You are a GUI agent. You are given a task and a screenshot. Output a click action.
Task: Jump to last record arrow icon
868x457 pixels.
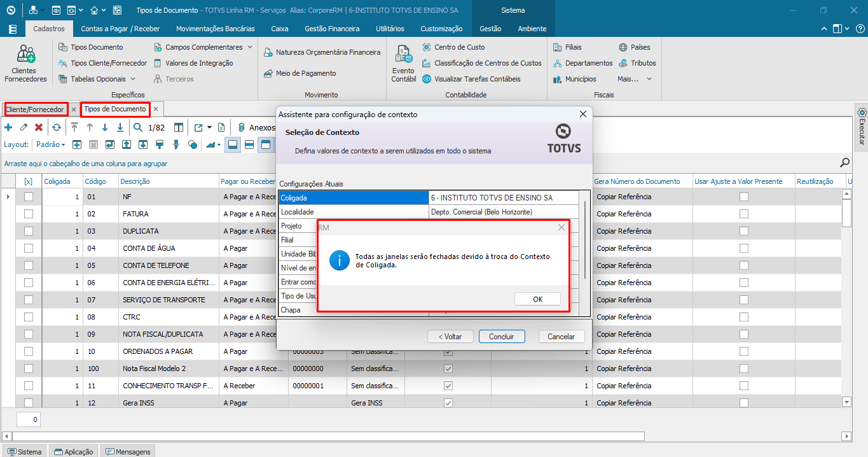pyautogui.click(x=120, y=127)
